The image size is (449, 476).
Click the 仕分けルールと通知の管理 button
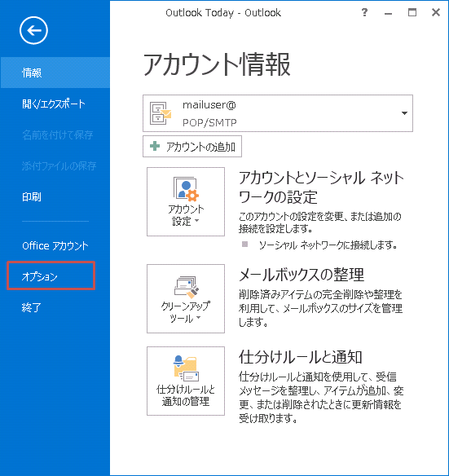point(186,381)
